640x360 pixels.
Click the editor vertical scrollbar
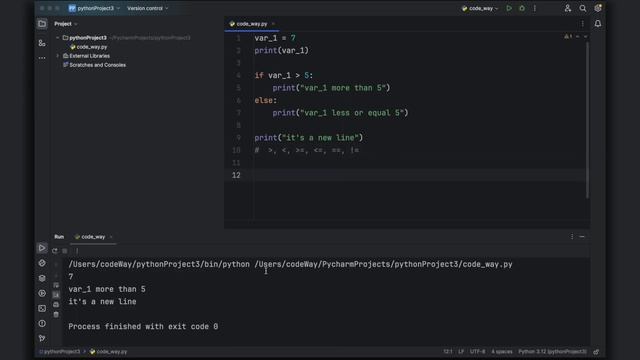(587, 120)
